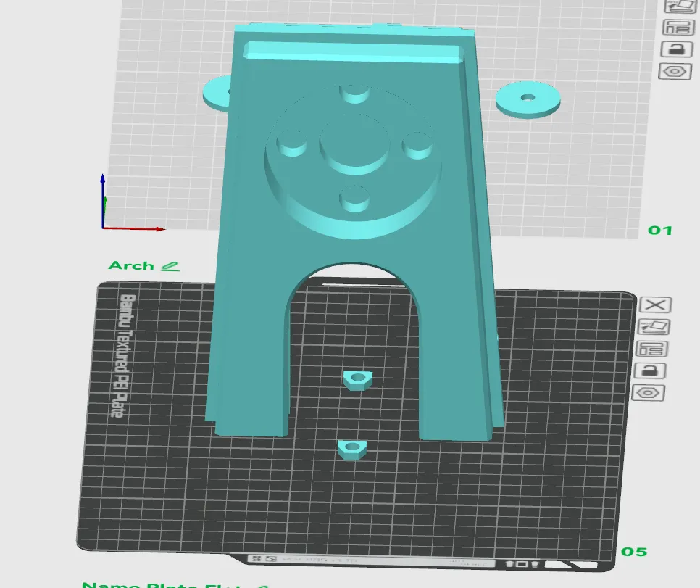This screenshot has height=588, width=700.
Task: Auto-orient objects on plate 01
Action: (x=680, y=7)
